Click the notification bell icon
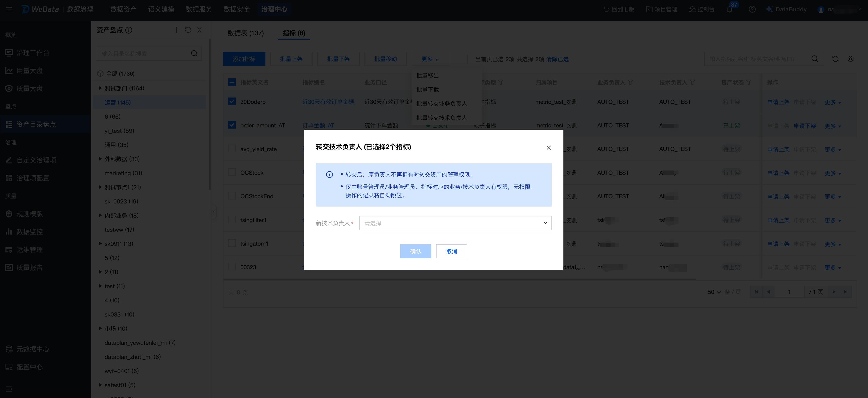Viewport: 868px width, 398px height. (729, 9)
